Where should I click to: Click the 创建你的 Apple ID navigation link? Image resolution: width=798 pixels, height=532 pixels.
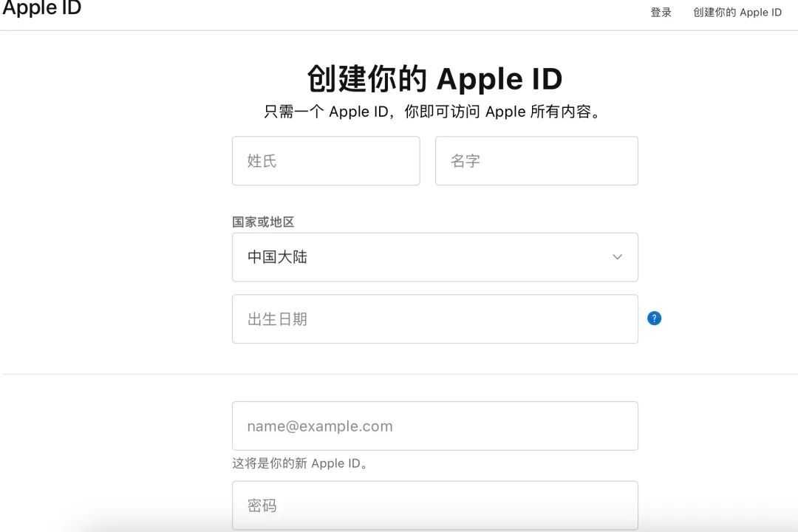click(x=737, y=13)
